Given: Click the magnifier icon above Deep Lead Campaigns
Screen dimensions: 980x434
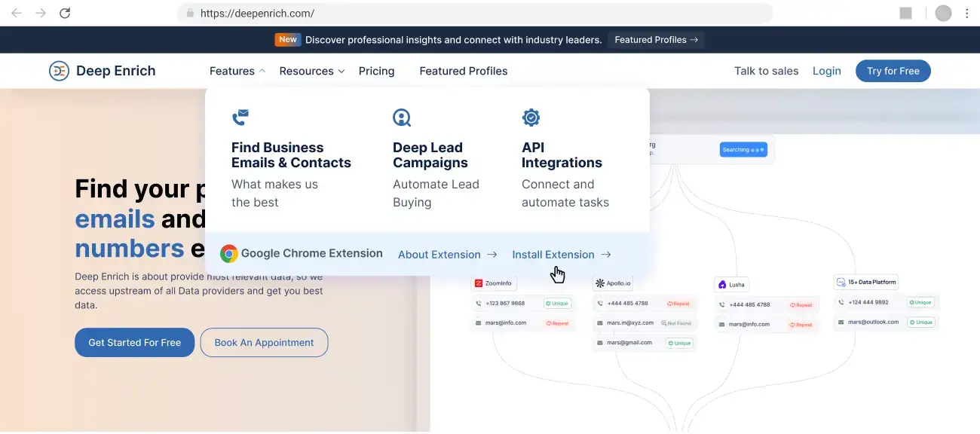Looking at the screenshot, I should 402,118.
